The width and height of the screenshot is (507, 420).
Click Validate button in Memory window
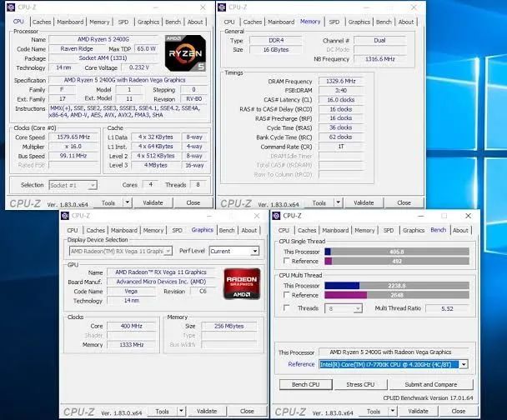click(364, 202)
